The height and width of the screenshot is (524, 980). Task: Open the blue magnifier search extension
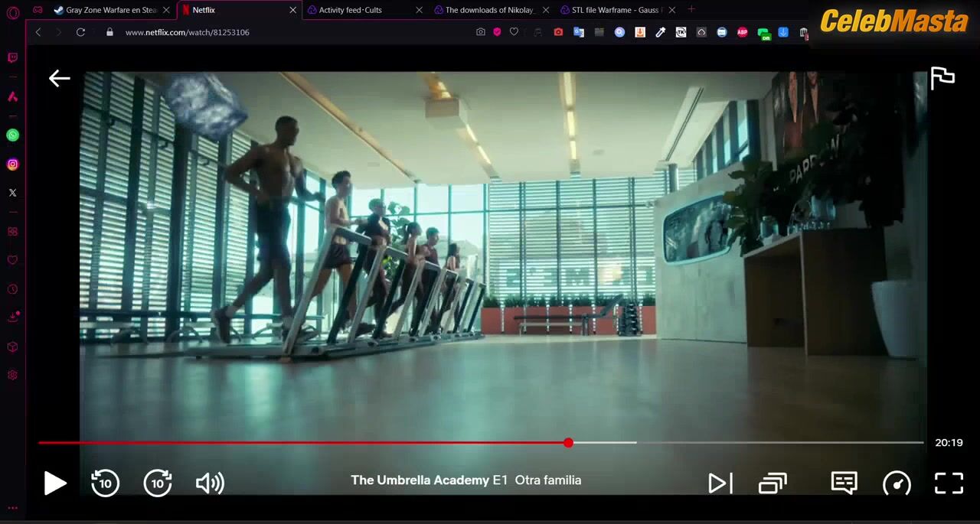click(x=619, y=32)
